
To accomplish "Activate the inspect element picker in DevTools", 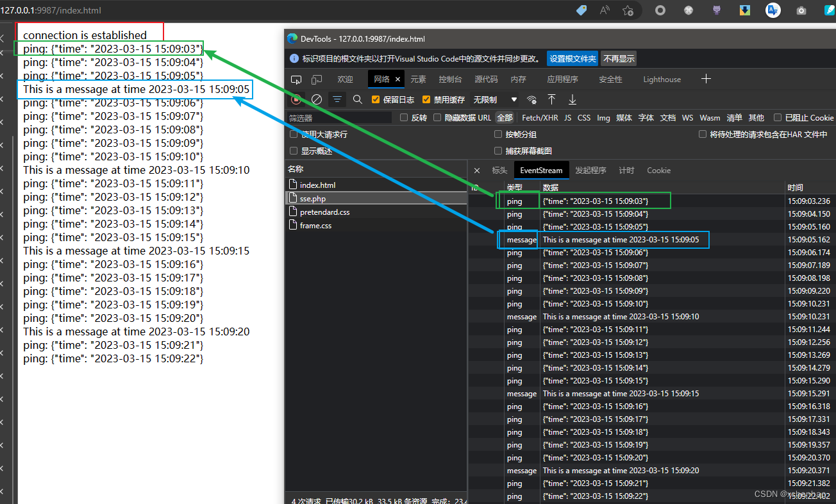I will 296,80.
